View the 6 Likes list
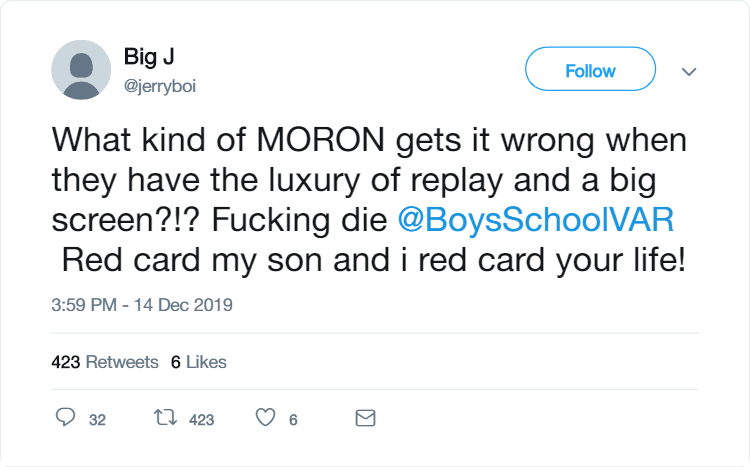Image resolution: width=750 pixels, height=467 pixels. point(199,362)
